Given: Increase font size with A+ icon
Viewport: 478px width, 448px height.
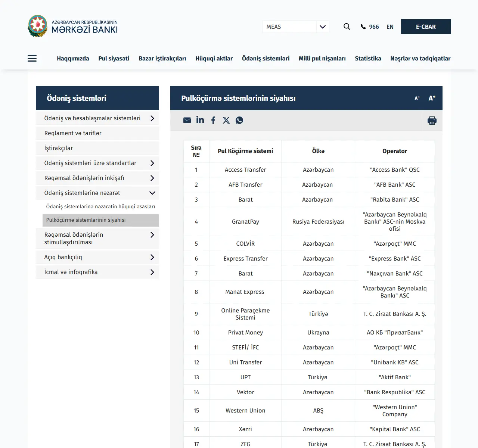Looking at the screenshot, I should click(x=432, y=98).
